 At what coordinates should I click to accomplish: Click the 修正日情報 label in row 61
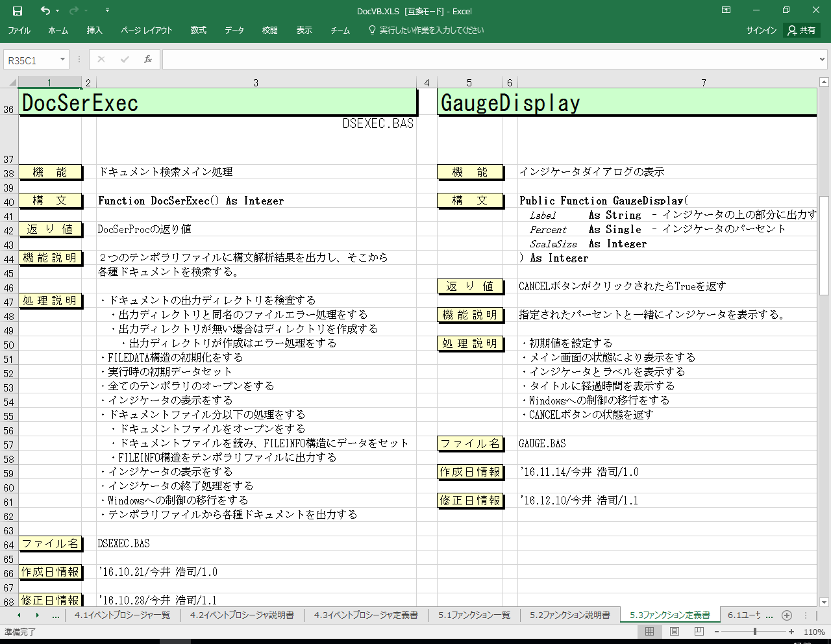(469, 501)
